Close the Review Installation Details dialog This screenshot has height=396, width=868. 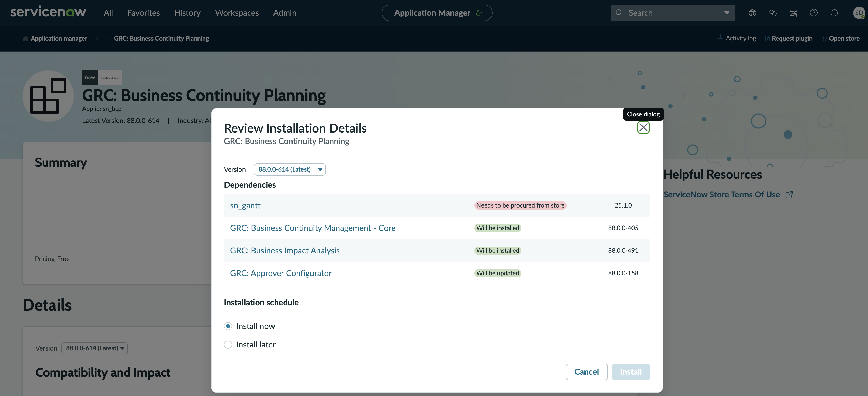643,127
